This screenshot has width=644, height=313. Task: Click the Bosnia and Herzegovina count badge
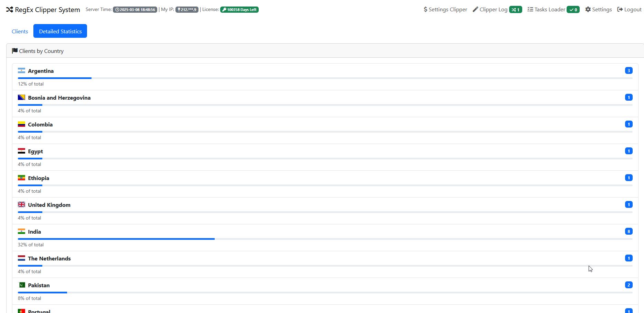click(x=629, y=97)
